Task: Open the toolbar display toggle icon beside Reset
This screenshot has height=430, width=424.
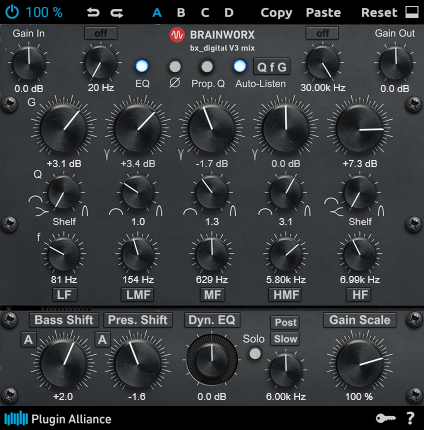Action: [x=412, y=12]
